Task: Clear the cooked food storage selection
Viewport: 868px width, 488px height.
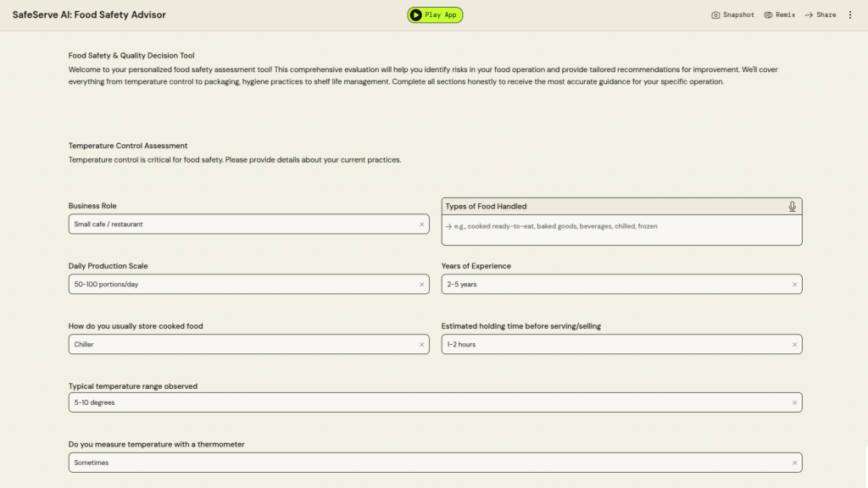Action: click(x=421, y=345)
